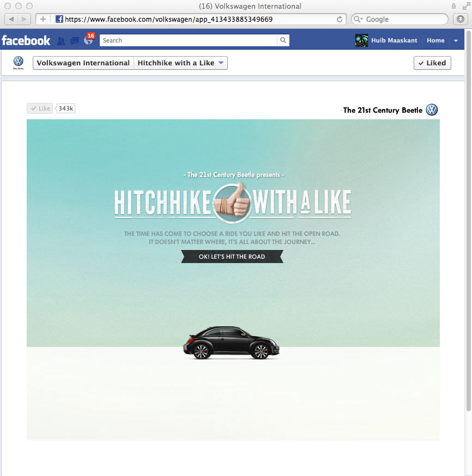Click in the Facebook Search field
The image size is (472, 476).
[x=189, y=40]
